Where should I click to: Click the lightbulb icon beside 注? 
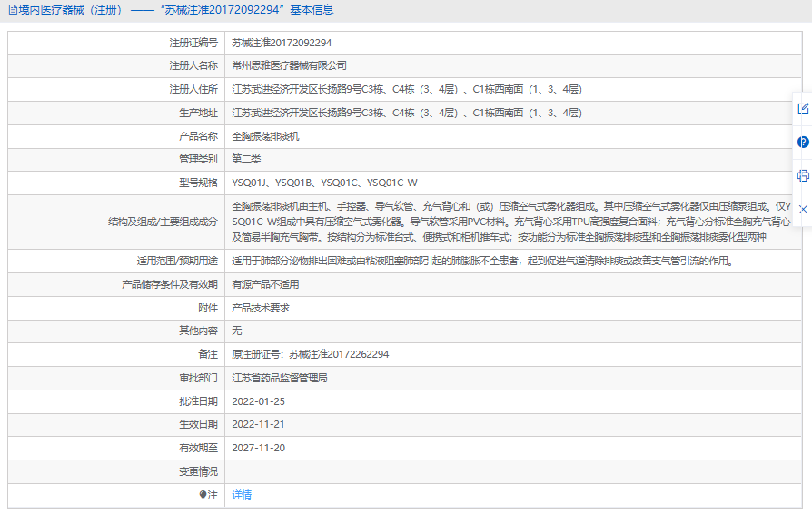(203, 495)
